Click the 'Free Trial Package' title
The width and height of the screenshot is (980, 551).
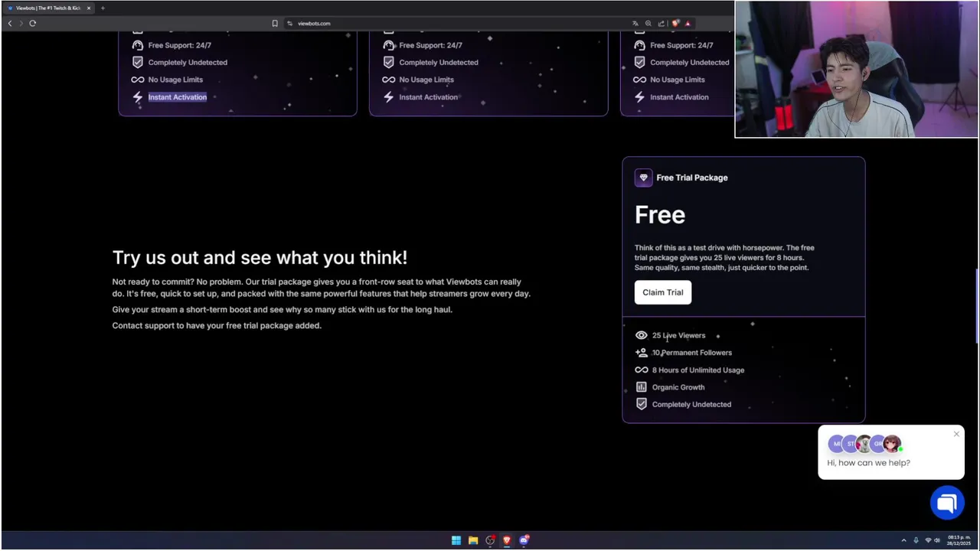[x=692, y=178]
